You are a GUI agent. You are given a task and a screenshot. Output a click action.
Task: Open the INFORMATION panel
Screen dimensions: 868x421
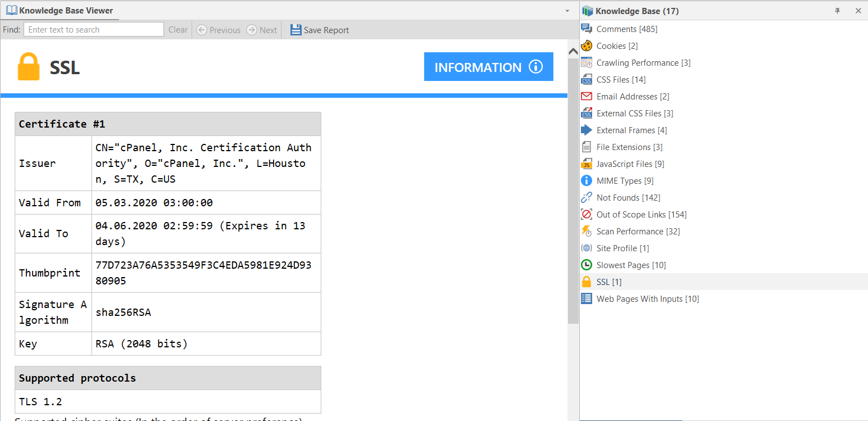(x=488, y=66)
